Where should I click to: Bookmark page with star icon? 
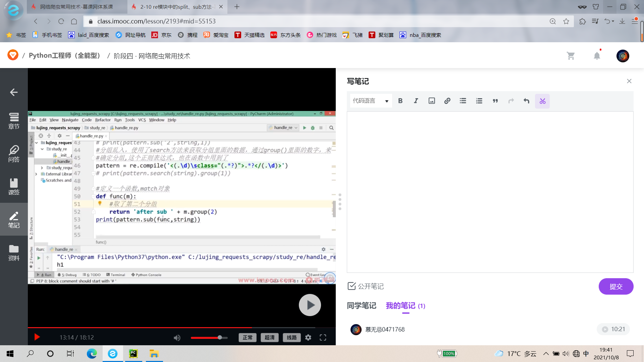click(x=566, y=21)
